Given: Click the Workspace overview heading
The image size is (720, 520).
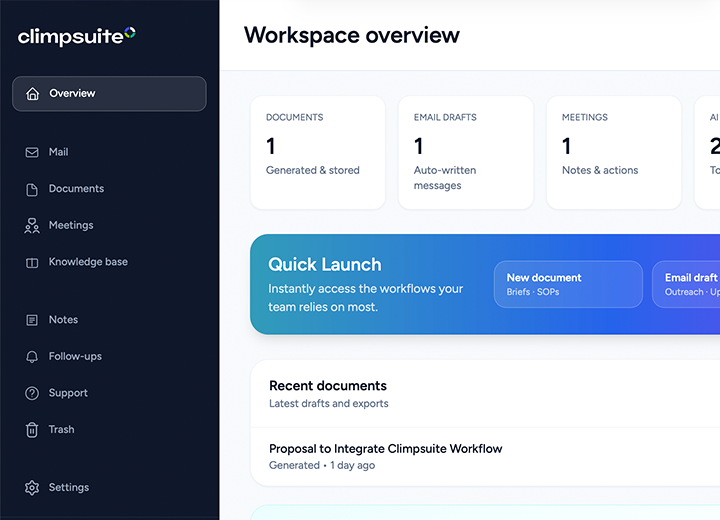Looking at the screenshot, I should (x=352, y=35).
